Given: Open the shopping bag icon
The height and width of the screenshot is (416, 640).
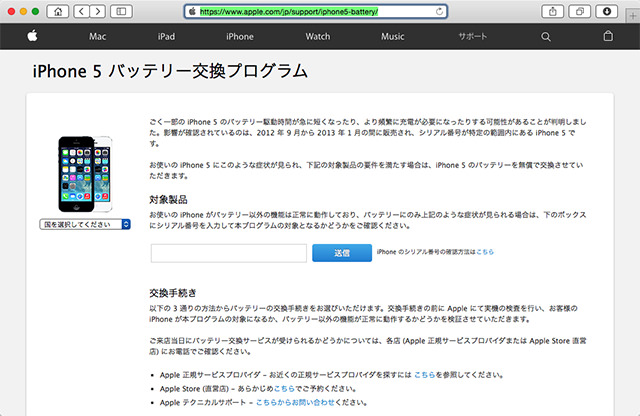Looking at the screenshot, I should point(608,36).
